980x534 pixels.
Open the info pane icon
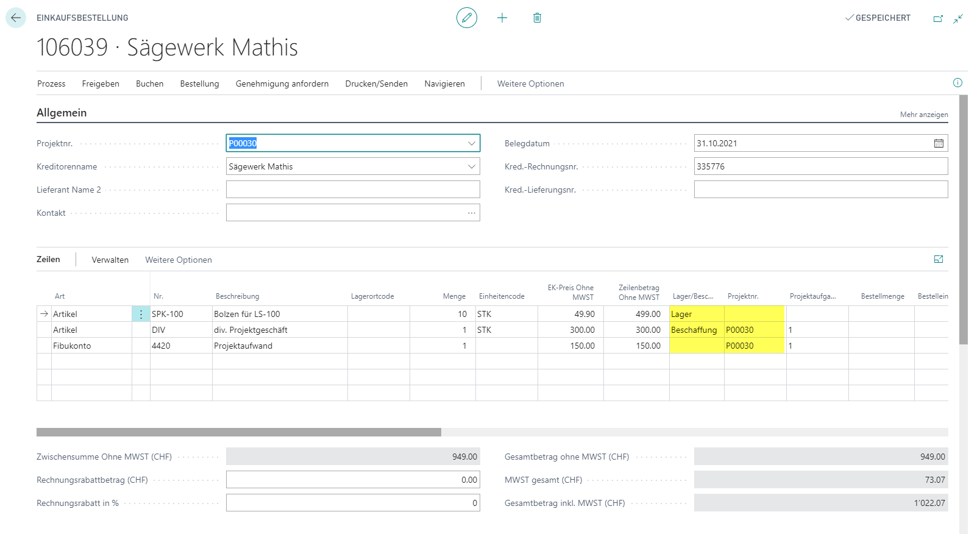pos(957,83)
